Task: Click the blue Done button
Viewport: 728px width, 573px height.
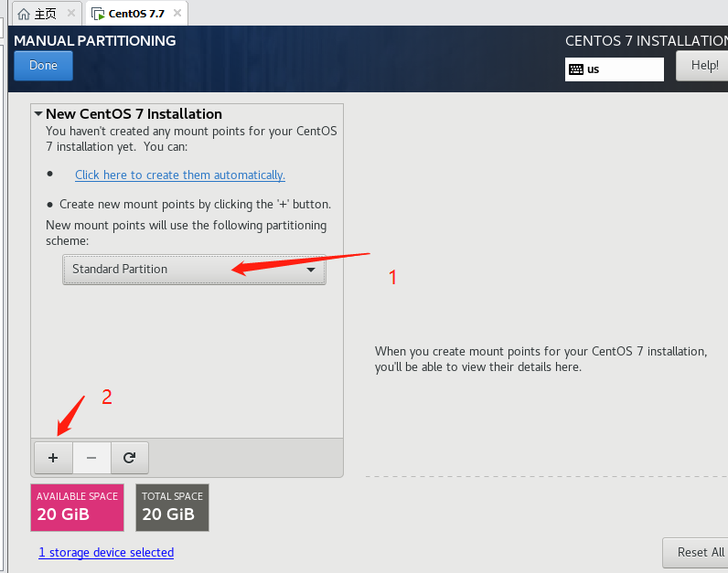Action: [43, 66]
